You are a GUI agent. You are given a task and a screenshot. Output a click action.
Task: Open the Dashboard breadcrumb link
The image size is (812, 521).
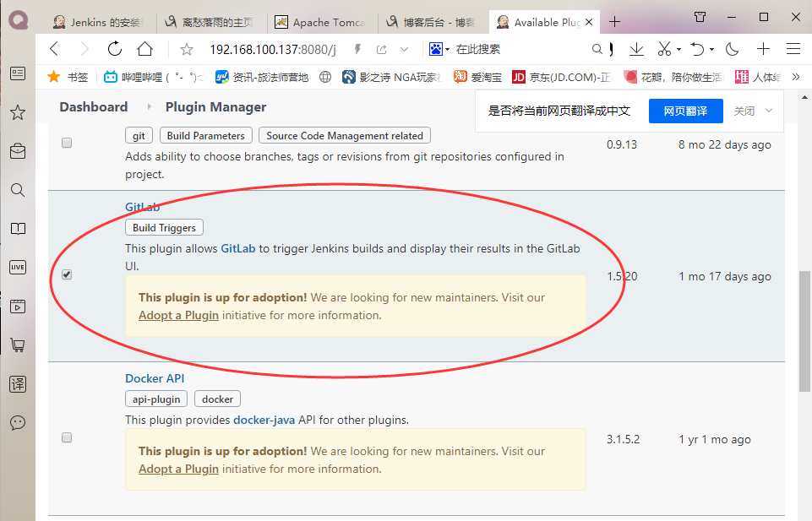94,106
